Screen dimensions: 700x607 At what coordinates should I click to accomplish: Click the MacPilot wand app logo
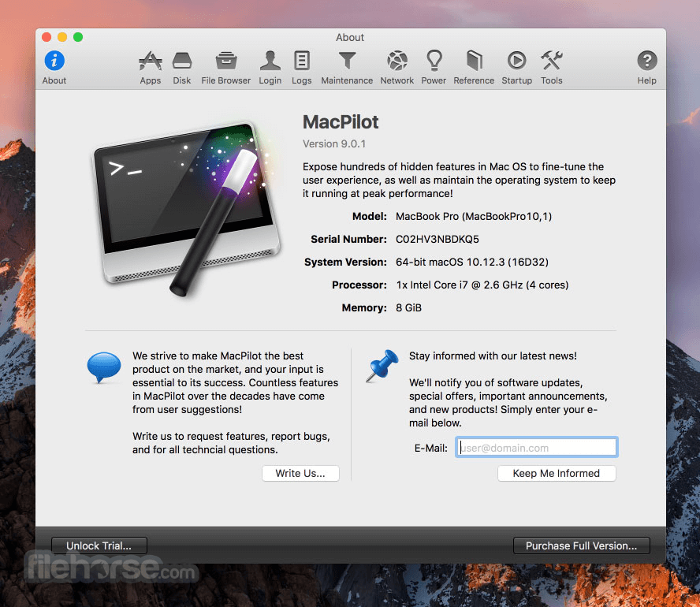[187, 209]
